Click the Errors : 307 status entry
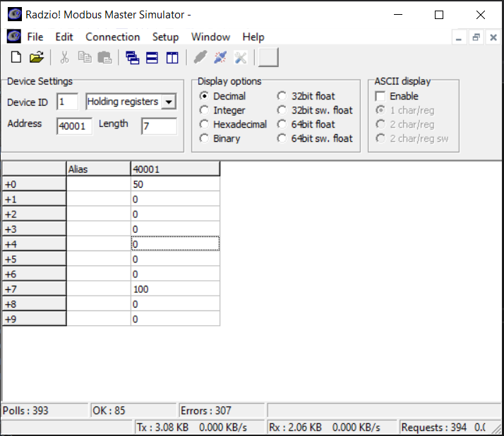 click(222, 411)
